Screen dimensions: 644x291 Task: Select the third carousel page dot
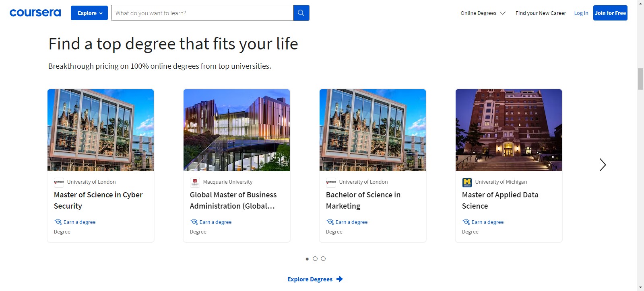[x=323, y=259]
